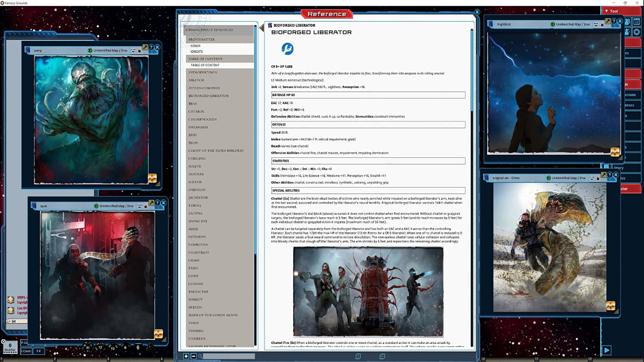The height and width of the screenshot is (362, 644).
Task: Click the expand-all plus button below index
Action: [x=186, y=356]
